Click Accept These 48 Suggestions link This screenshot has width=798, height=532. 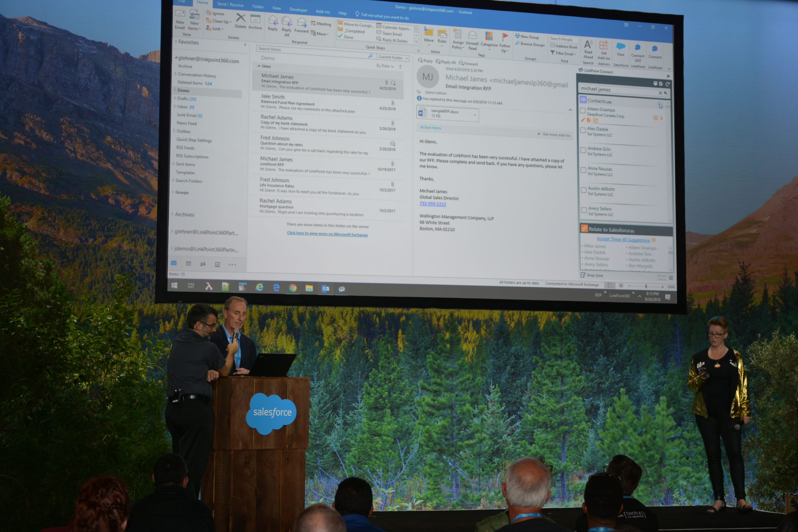click(623, 240)
